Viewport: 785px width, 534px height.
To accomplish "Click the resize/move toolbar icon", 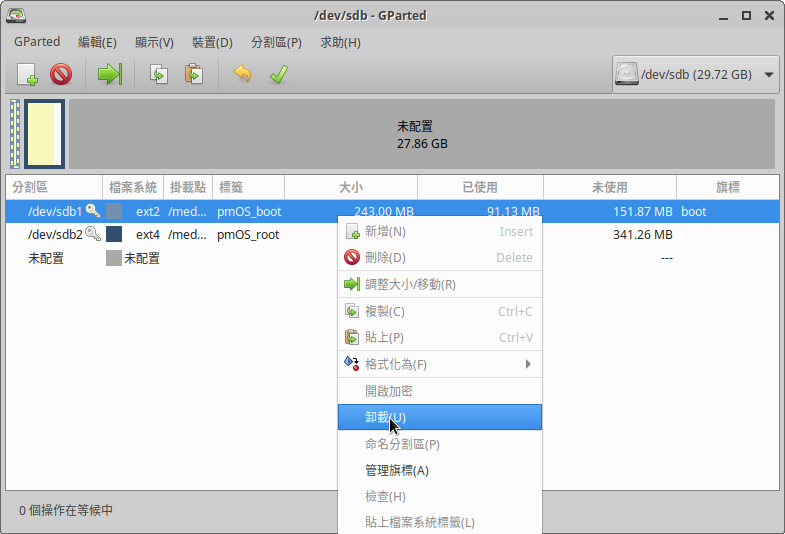I will click(109, 74).
